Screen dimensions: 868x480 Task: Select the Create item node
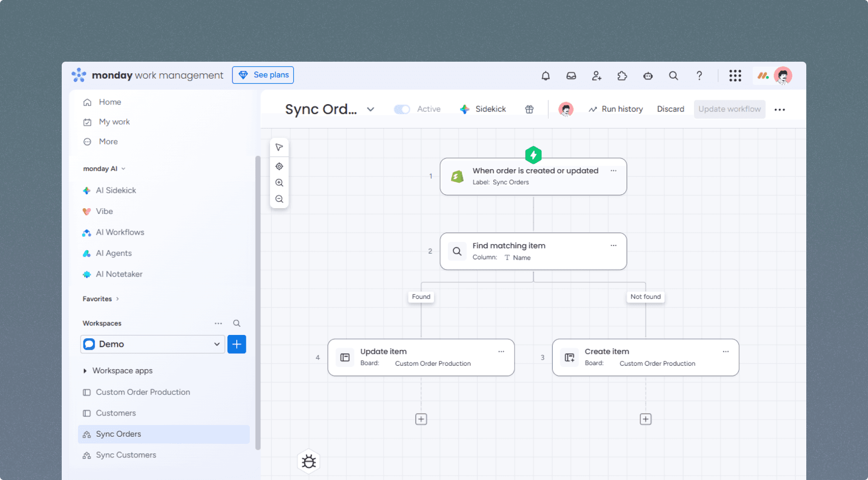tap(646, 357)
